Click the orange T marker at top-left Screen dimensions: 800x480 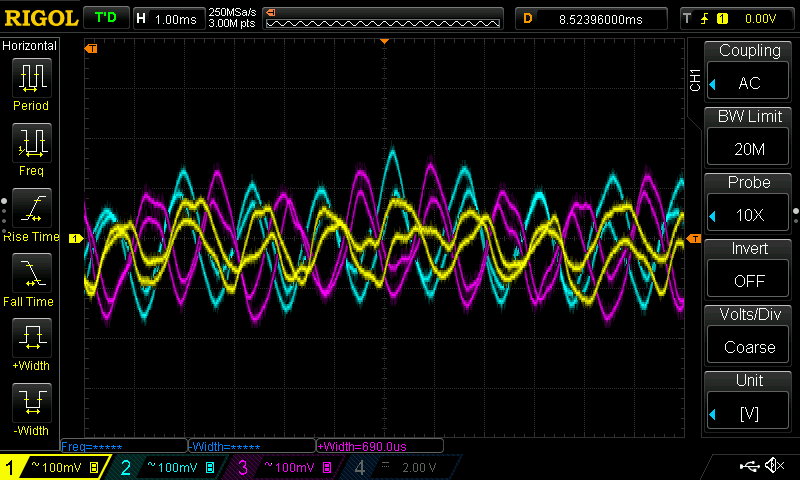point(91,48)
